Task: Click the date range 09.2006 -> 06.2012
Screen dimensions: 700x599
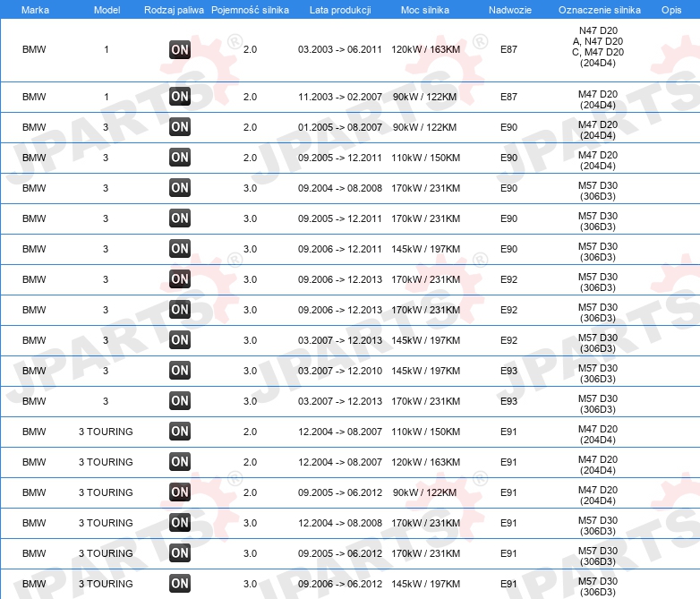Action: 340,584
